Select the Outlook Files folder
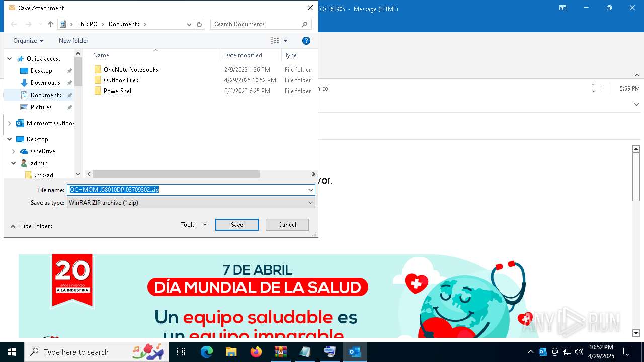 121,80
